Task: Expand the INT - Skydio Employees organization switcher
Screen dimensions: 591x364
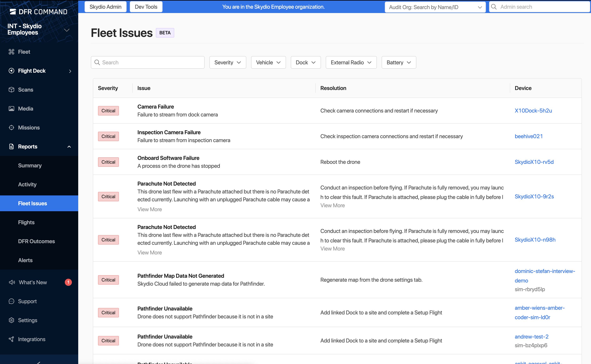Action: pyautogui.click(x=67, y=30)
